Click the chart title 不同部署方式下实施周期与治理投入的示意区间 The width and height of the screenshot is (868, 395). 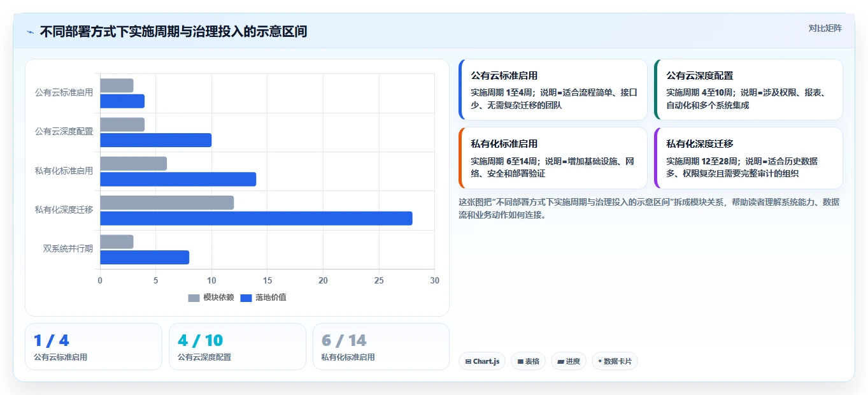pyautogui.click(x=173, y=32)
